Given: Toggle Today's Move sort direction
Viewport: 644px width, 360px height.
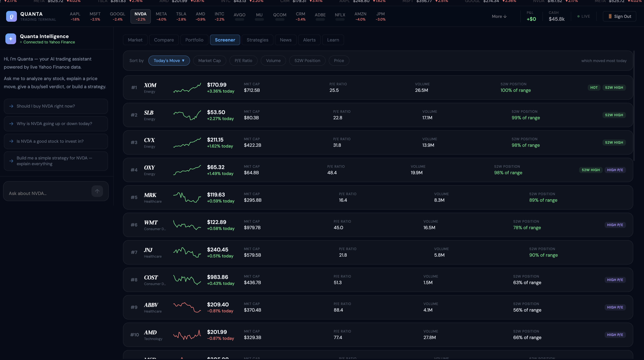Looking at the screenshot, I should click(169, 61).
